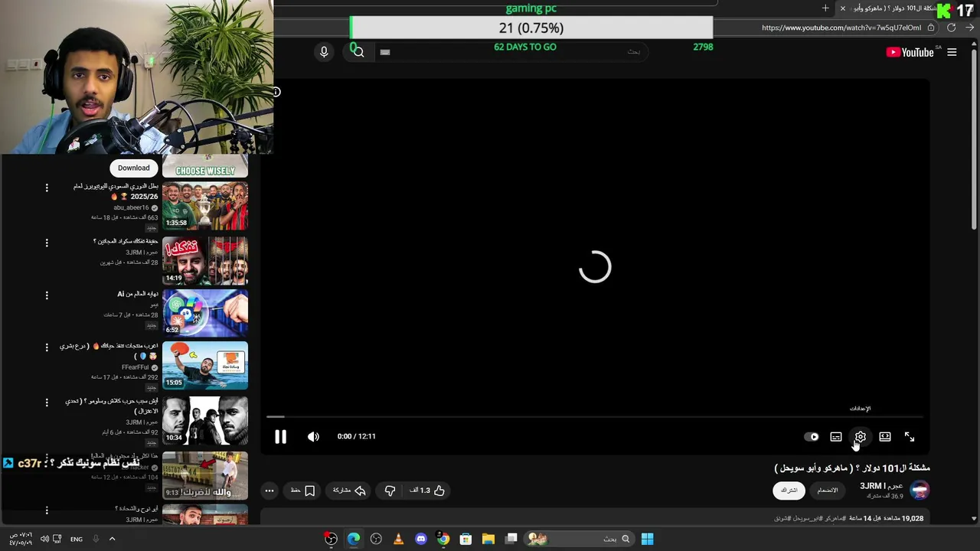980x551 pixels.
Task: Open options menu for FFearFFul video
Action: (47, 347)
